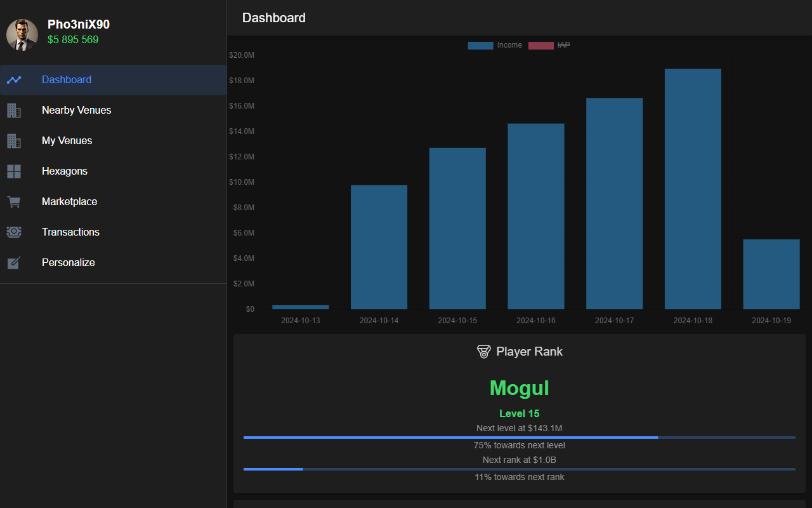Click the Mogul rank title
Screen dimensions: 812x508
point(520,388)
